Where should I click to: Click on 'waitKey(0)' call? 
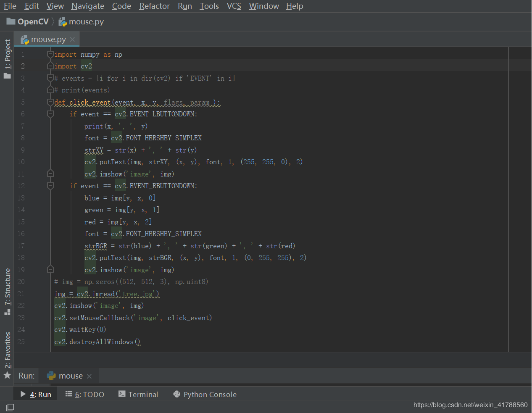tap(88, 330)
